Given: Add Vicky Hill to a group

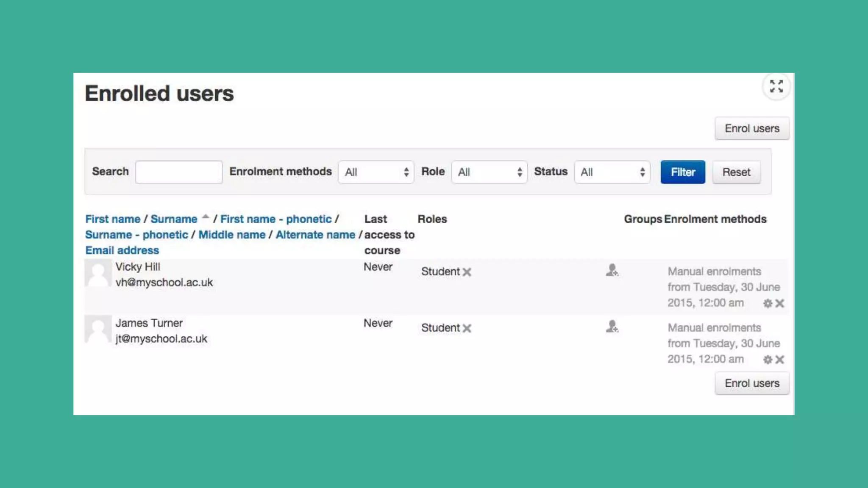Looking at the screenshot, I should pyautogui.click(x=612, y=270).
